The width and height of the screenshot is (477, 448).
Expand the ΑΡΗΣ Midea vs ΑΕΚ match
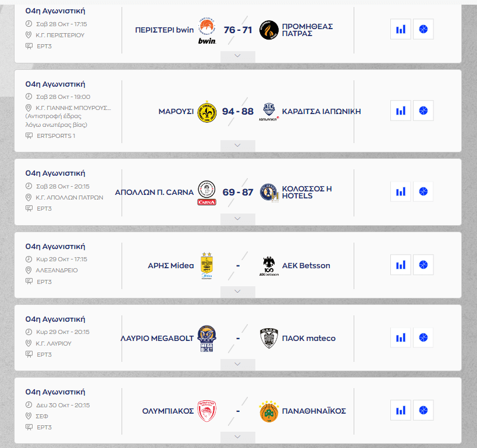pyautogui.click(x=237, y=291)
